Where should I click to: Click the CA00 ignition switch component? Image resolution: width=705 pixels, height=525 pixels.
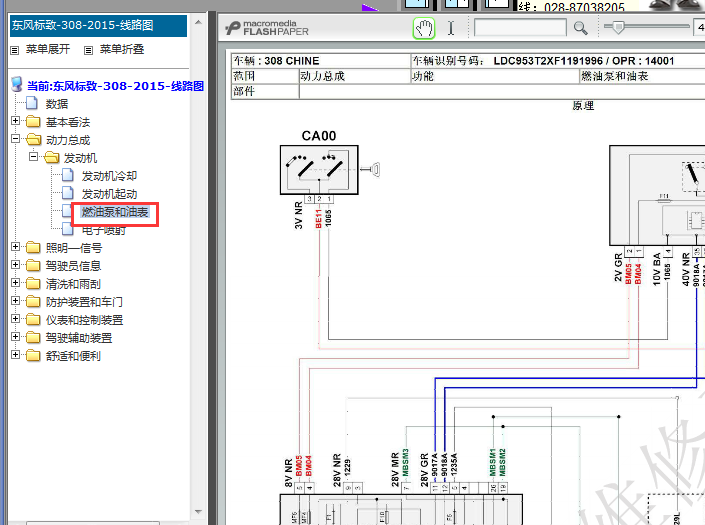pos(319,169)
